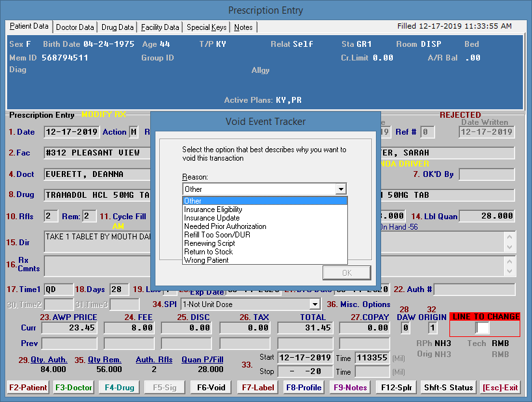Viewport: 532px width, 402px height.
Task: Switch to the Doctor Data tab
Action: [x=75, y=27]
